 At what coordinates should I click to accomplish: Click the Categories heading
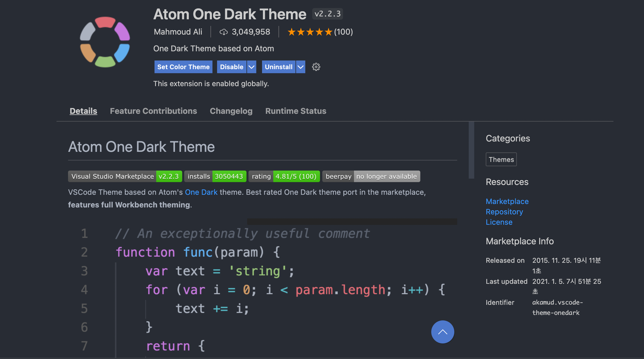coord(508,138)
